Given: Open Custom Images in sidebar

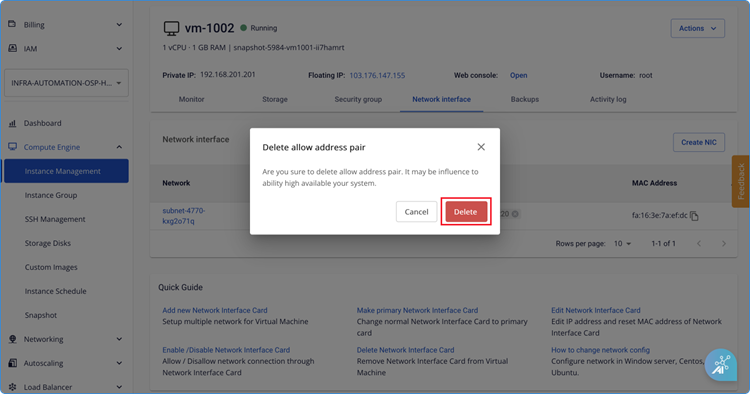Looking at the screenshot, I should (51, 267).
